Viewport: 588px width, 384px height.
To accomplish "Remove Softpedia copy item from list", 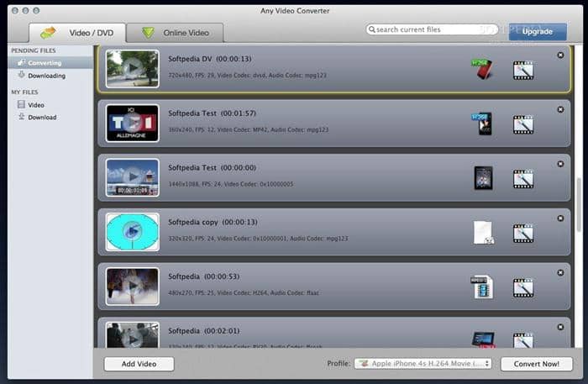I will click(x=560, y=218).
